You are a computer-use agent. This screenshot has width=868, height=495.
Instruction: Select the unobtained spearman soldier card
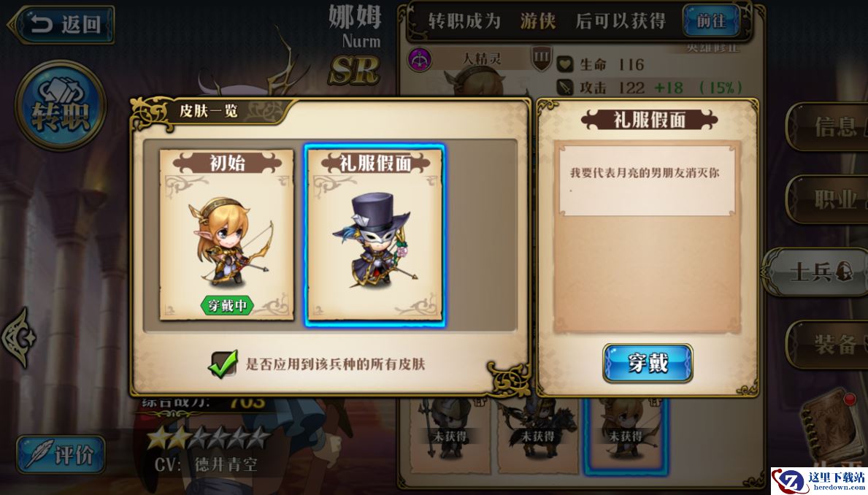pyautogui.click(x=450, y=435)
